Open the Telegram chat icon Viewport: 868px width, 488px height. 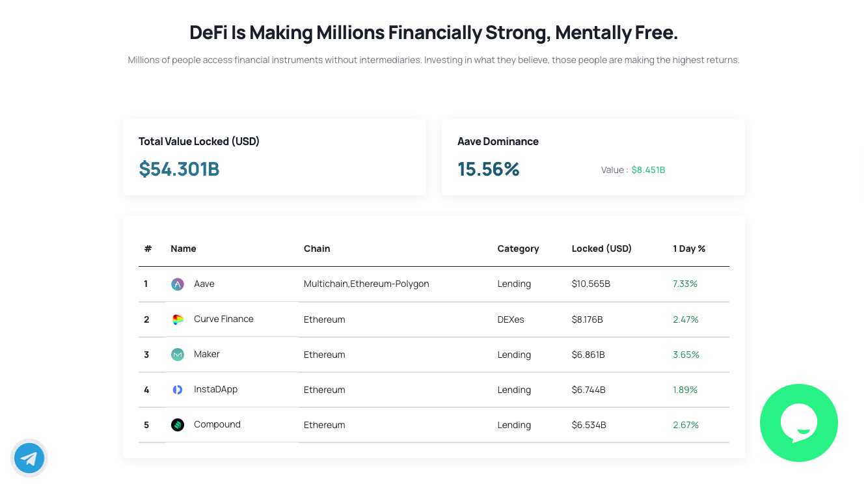(29, 458)
